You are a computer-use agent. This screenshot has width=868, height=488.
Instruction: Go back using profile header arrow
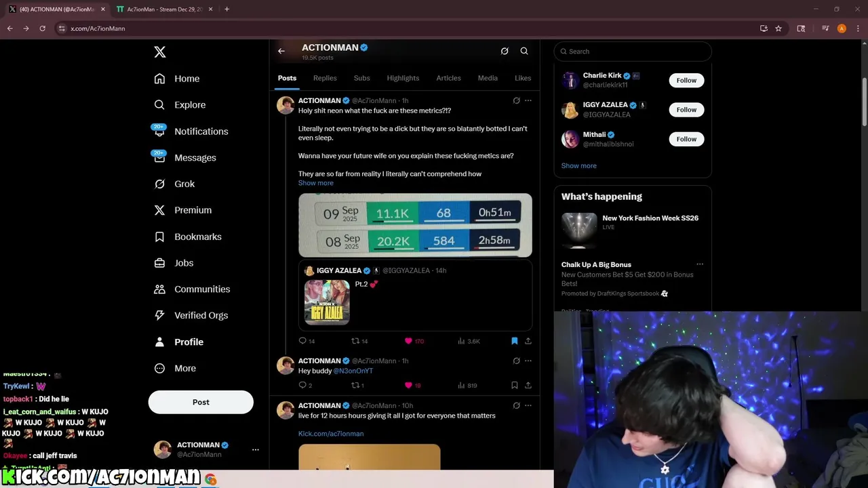281,51
